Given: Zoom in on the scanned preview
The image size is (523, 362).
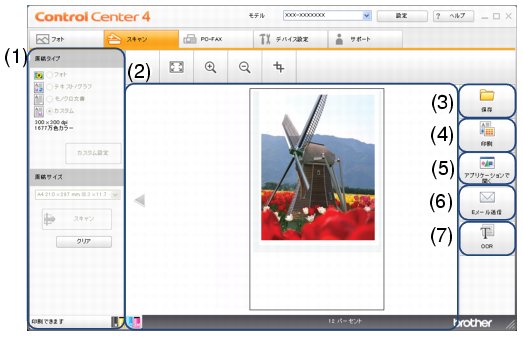Looking at the screenshot, I should pos(210,67).
